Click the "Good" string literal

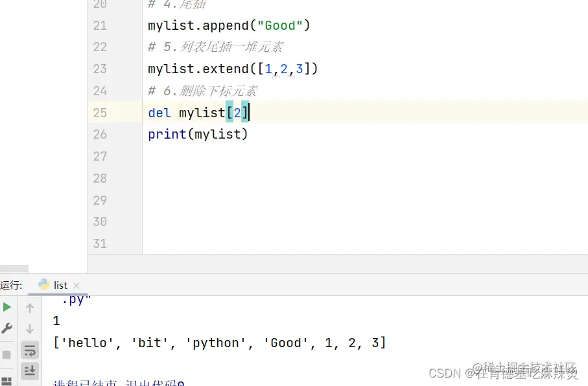280,25
